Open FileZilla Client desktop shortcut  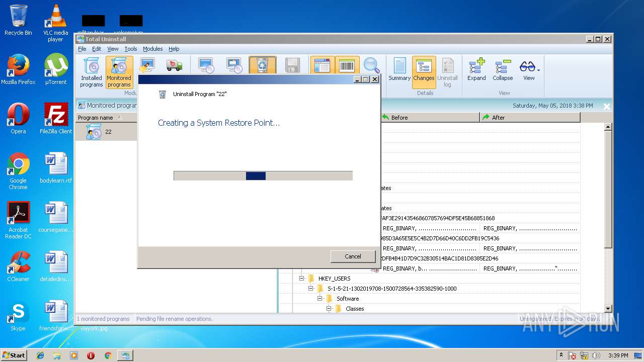[55, 119]
